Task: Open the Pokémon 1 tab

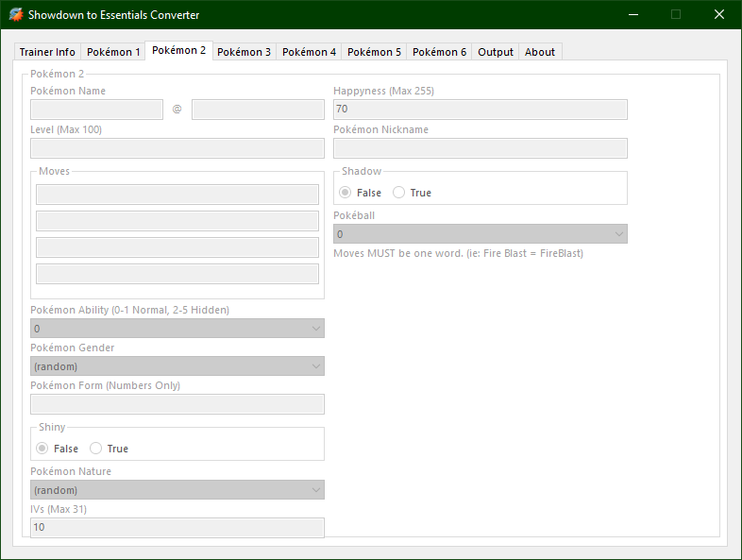Action: pos(113,52)
